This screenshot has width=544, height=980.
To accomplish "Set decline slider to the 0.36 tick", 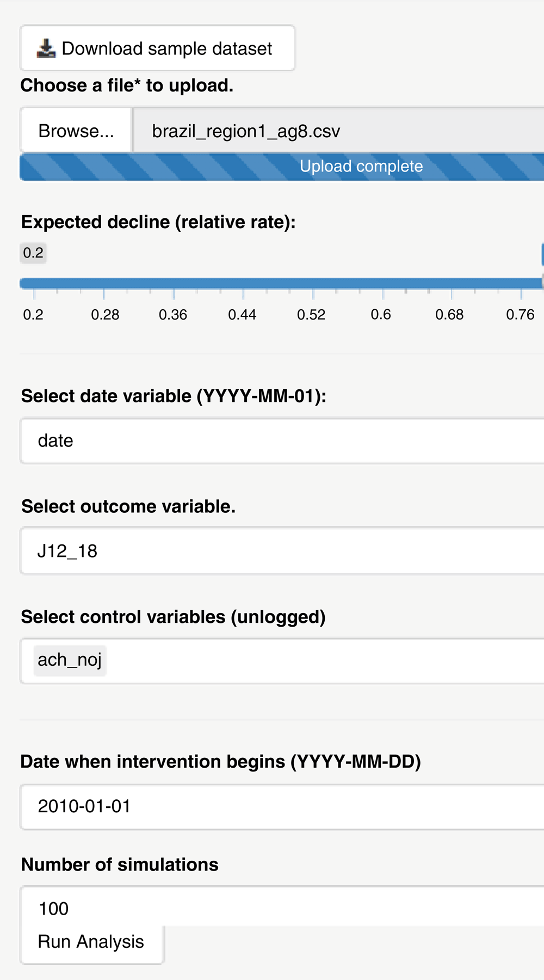I will (x=174, y=283).
